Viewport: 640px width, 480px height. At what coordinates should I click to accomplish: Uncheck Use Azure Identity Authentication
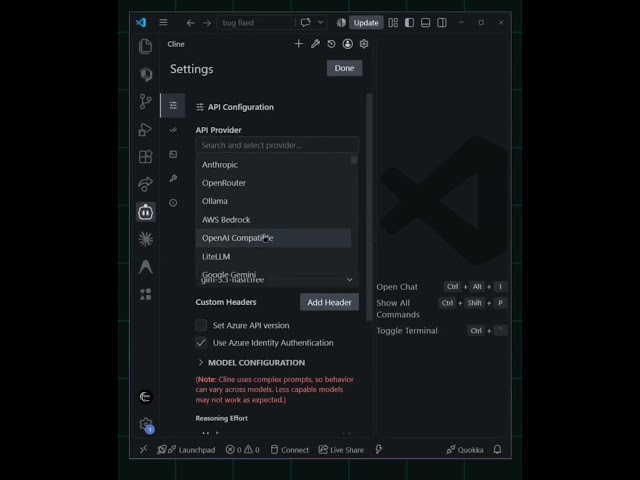[x=201, y=342]
